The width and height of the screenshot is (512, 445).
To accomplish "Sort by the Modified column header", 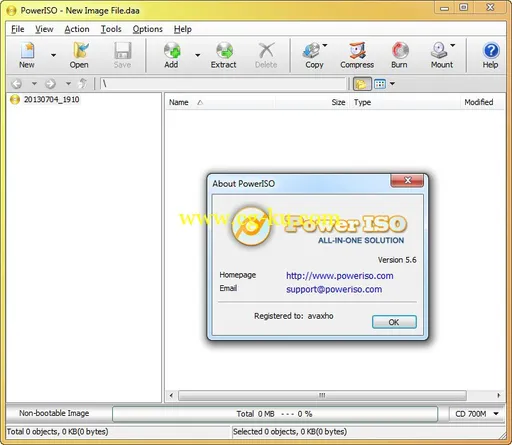I will click(483, 102).
